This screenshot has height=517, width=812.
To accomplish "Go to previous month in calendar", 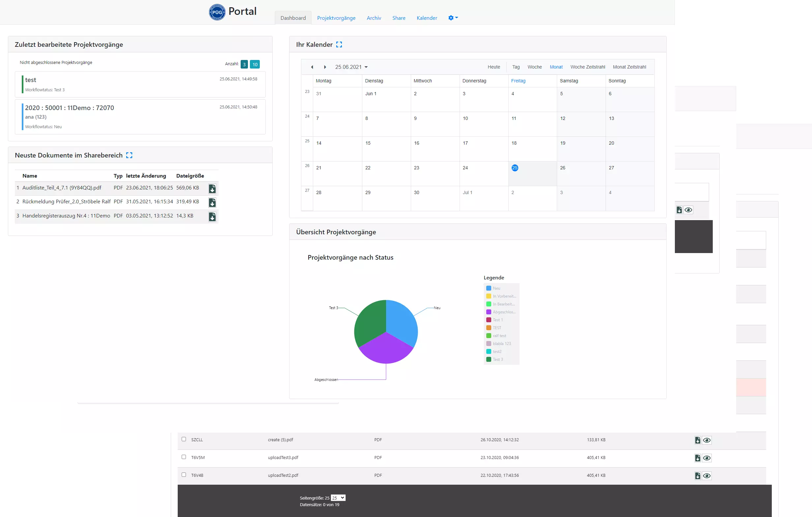I will point(312,67).
